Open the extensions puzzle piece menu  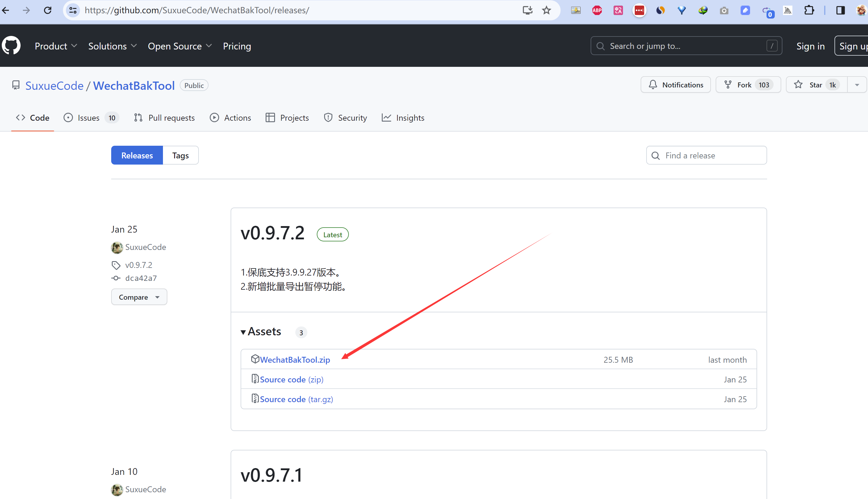click(x=809, y=10)
